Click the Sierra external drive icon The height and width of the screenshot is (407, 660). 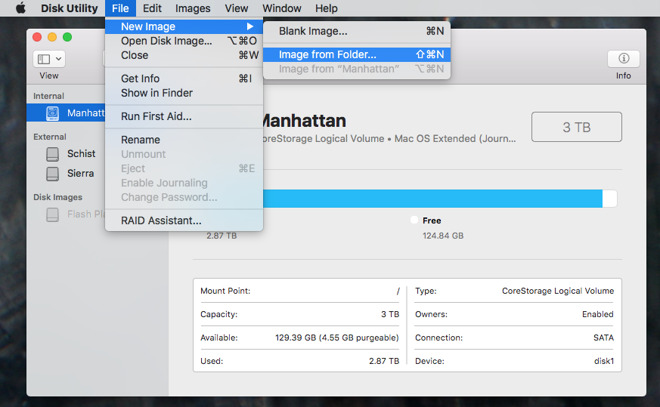tap(53, 173)
